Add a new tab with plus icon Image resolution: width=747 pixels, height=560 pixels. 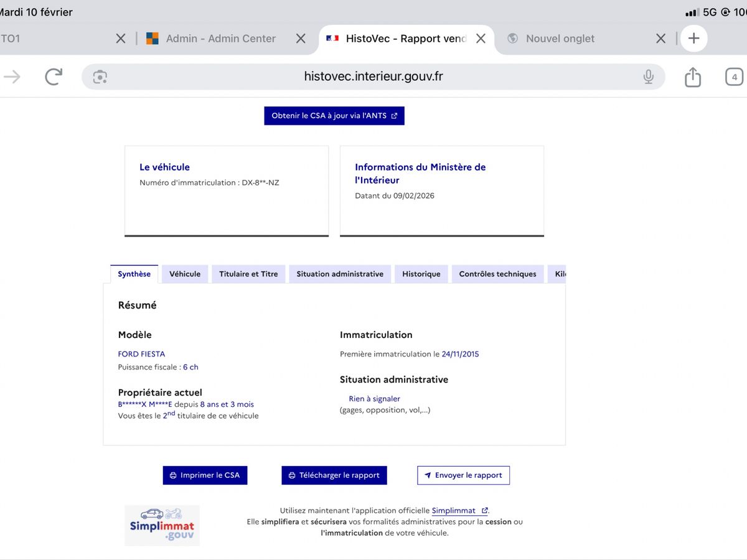click(693, 39)
